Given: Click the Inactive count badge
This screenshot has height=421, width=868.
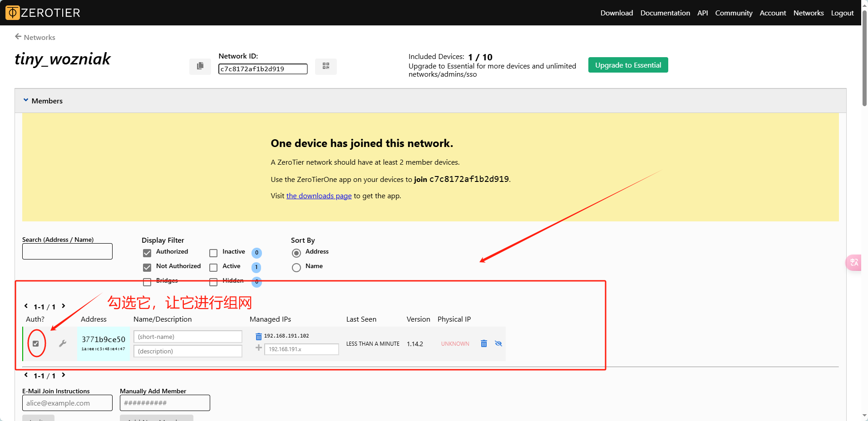Looking at the screenshot, I should click(256, 253).
